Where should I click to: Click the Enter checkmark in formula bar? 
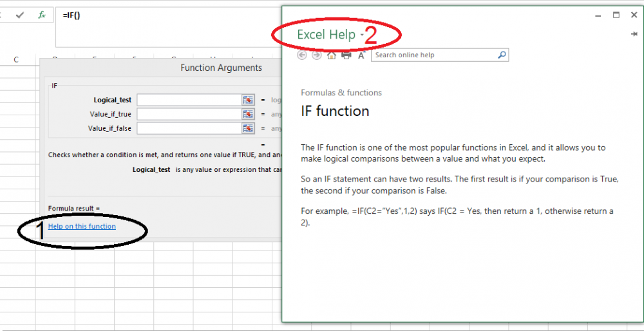pyautogui.click(x=20, y=15)
